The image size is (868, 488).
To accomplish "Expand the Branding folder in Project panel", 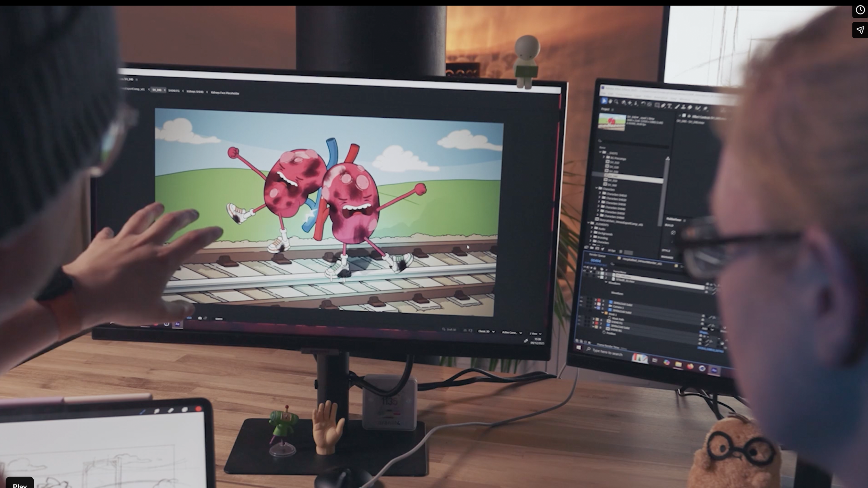I will coord(591,236).
